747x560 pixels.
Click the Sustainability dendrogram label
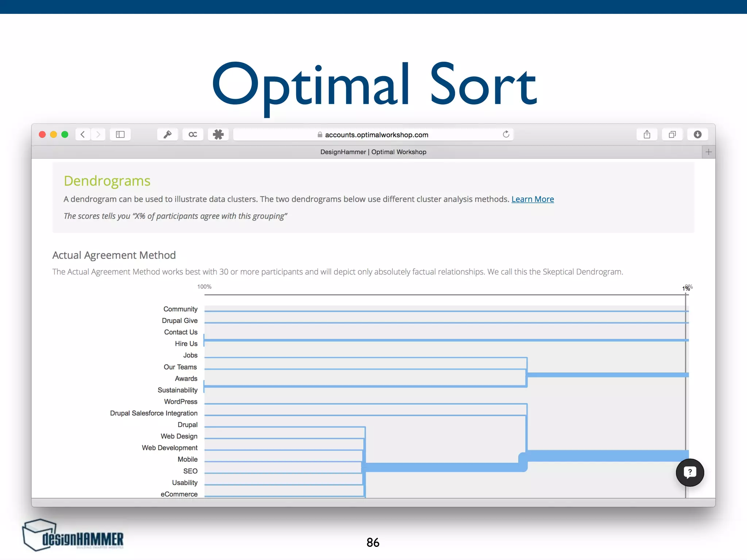pos(177,390)
